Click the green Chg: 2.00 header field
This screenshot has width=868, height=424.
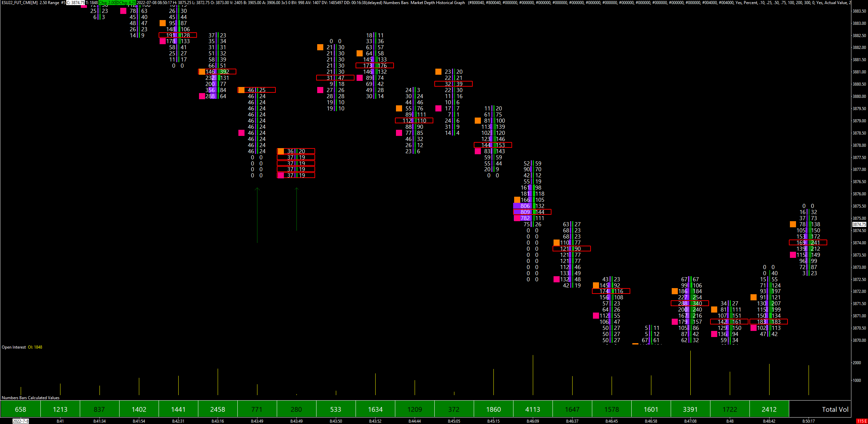[107, 3]
